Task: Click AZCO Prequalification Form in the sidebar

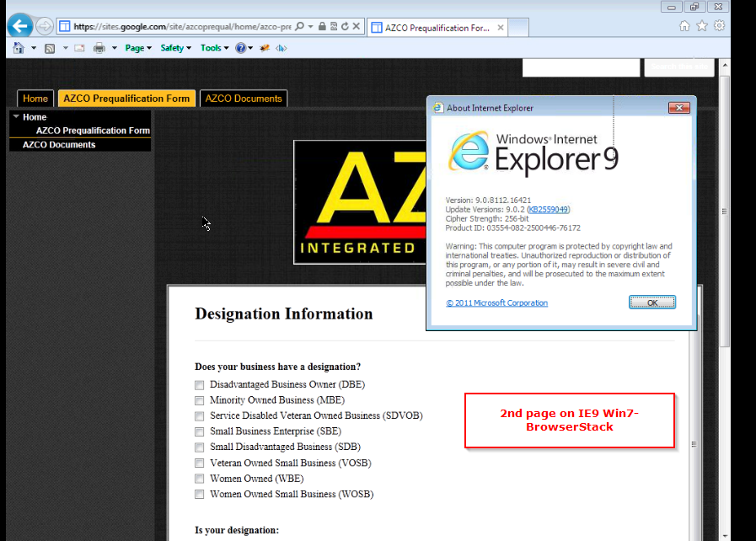Action: 93,131
